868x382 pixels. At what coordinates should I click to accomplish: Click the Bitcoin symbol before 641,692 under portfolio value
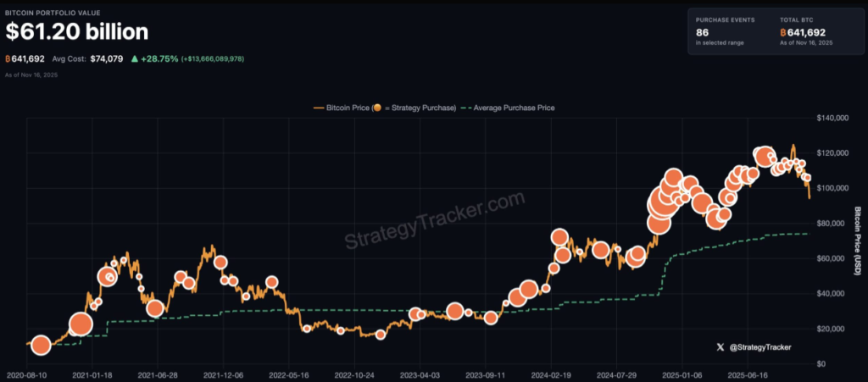coord(8,59)
